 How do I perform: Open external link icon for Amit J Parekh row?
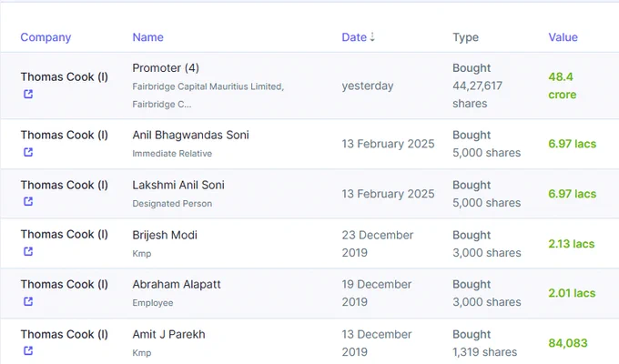[x=28, y=350]
